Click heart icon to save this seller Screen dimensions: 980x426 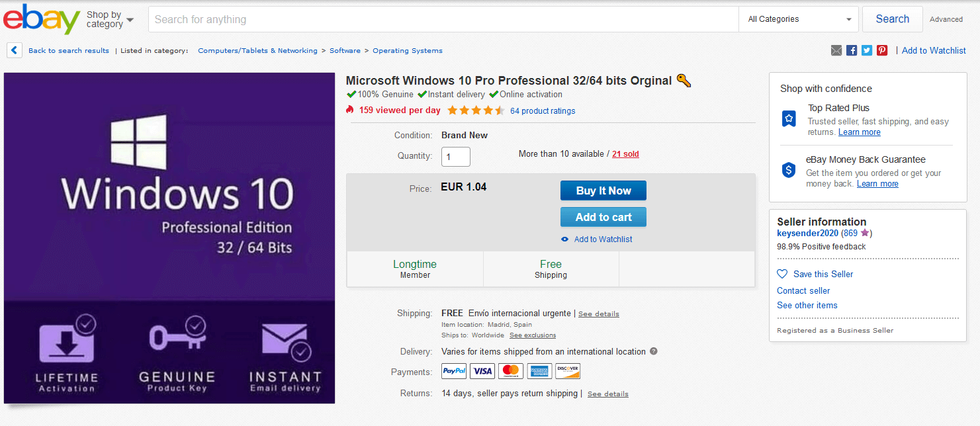782,274
